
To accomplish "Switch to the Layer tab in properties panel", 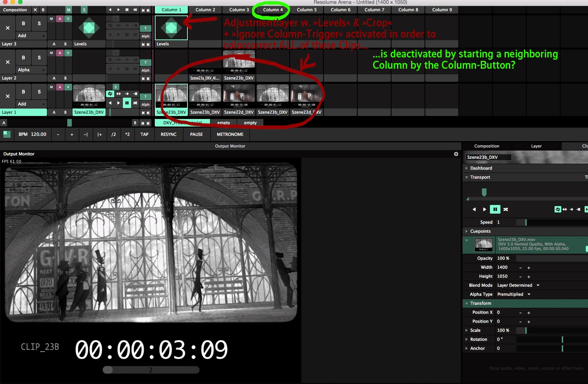I will 536,146.
